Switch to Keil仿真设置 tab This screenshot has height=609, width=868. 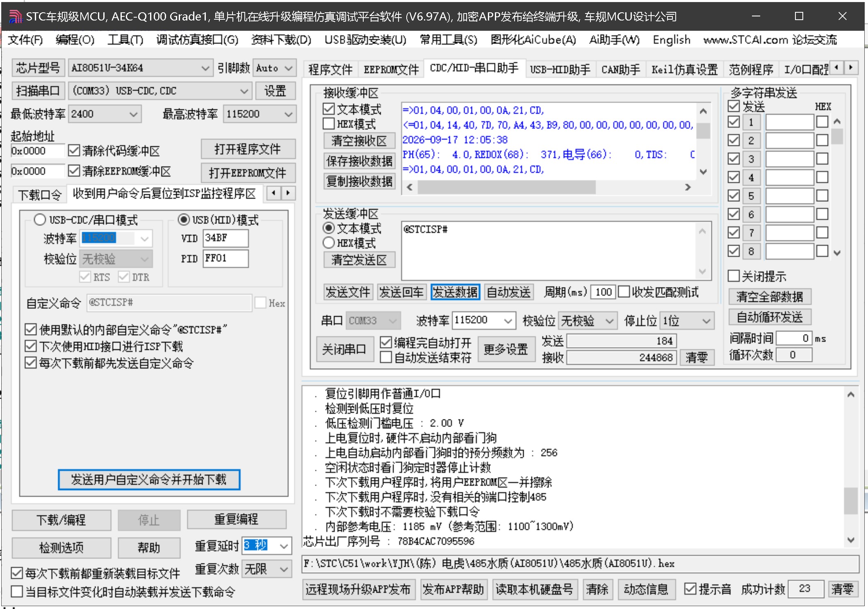[684, 69]
